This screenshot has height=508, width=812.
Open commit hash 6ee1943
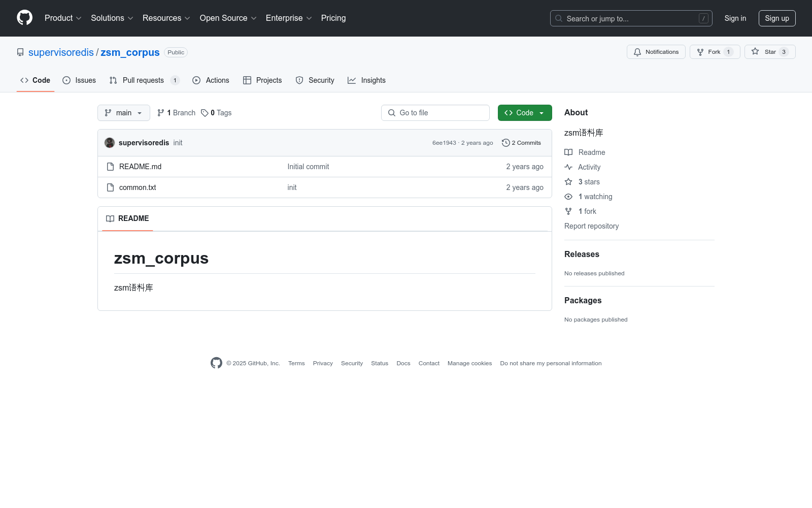pyautogui.click(x=444, y=143)
